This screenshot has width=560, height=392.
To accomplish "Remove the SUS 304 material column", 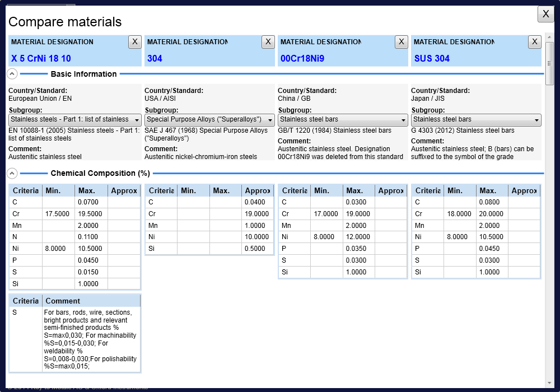I will pos(534,42).
